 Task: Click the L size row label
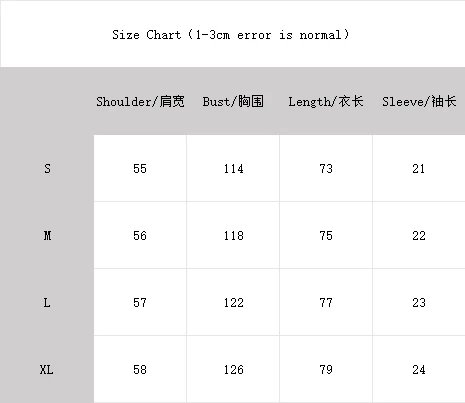47,303
